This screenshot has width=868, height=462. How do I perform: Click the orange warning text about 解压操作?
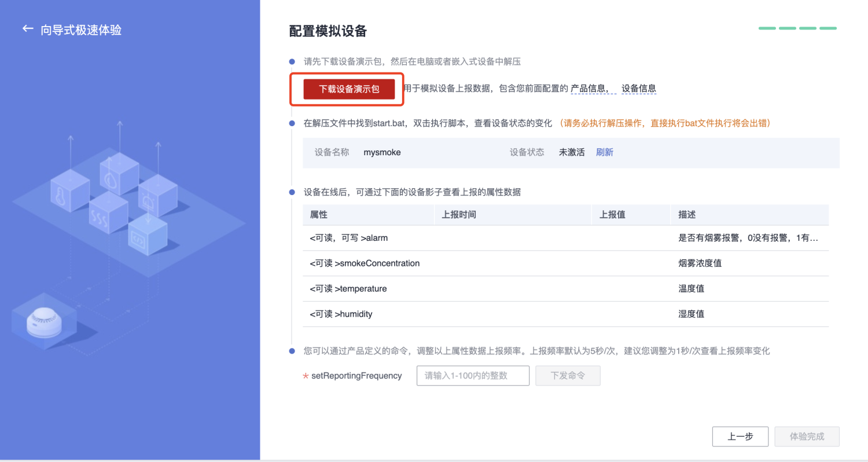(x=664, y=123)
